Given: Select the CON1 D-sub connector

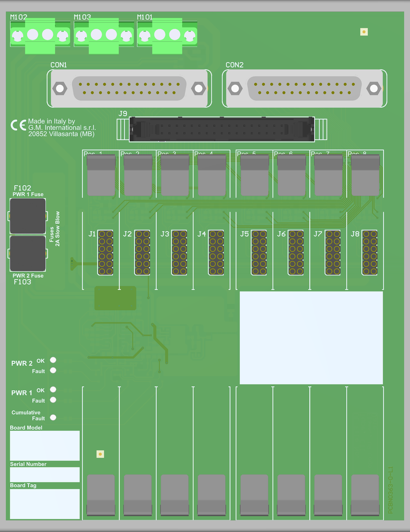Looking at the screenshot, I should (x=129, y=88).
